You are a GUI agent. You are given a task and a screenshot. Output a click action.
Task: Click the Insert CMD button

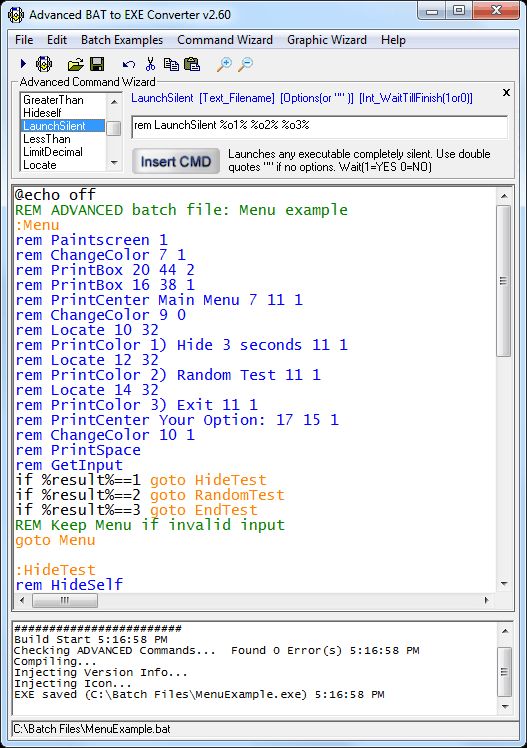pos(176,161)
